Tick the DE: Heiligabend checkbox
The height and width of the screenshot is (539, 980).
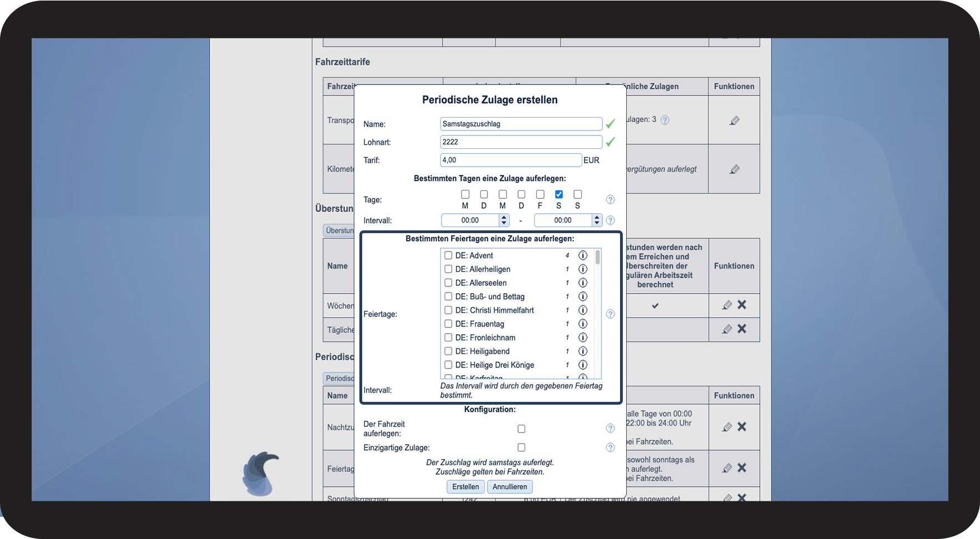click(448, 351)
